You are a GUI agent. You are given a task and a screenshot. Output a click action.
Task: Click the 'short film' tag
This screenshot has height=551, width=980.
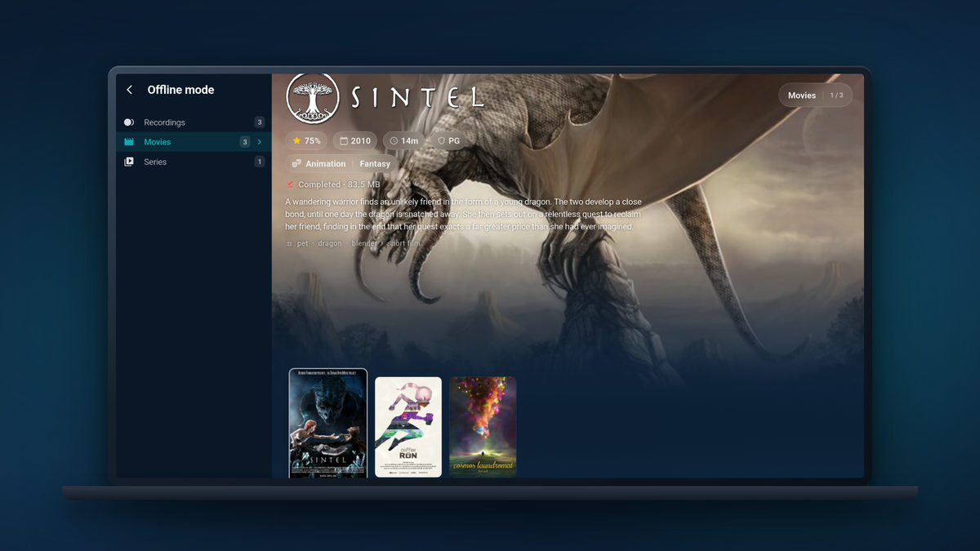point(403,243)
